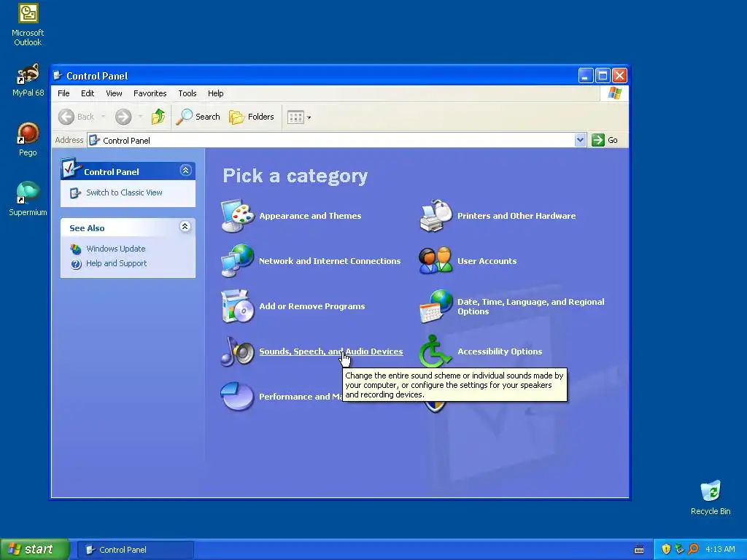This screenshot has width=747, height=560.
Task: Open Add or Remove Programs text link
Action: pos(312,306)
